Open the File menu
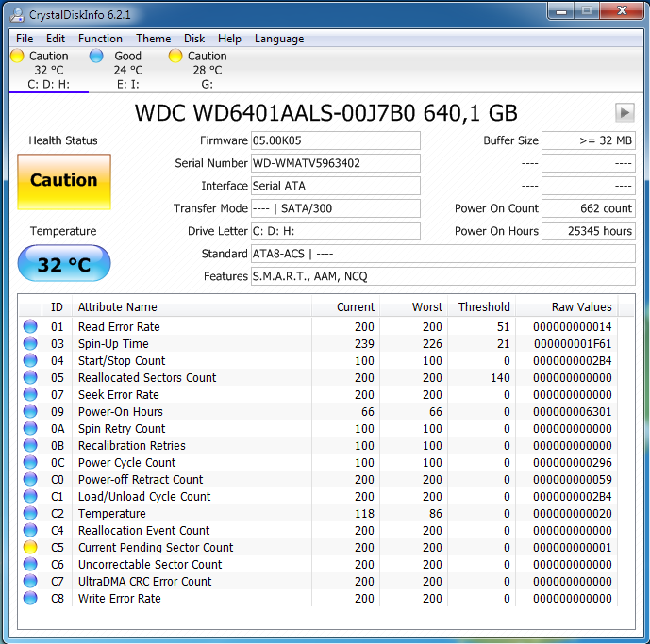 click(x=25, y=39)
